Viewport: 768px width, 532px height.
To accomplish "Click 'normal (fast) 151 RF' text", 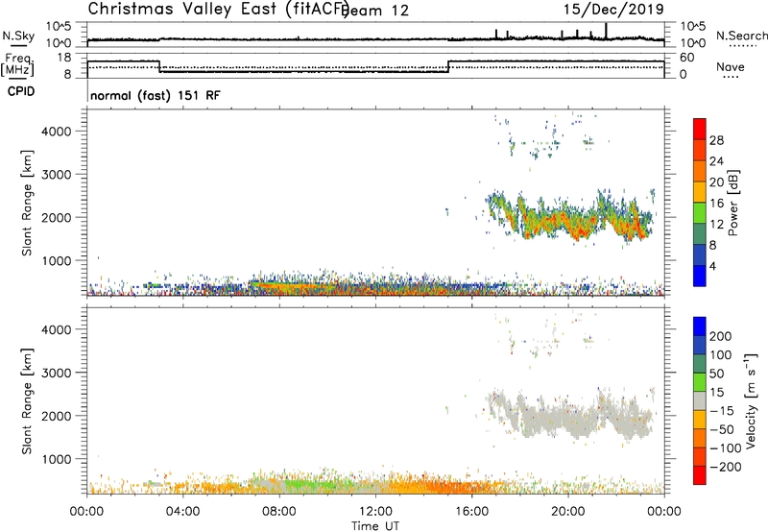I will click(156, 95).
